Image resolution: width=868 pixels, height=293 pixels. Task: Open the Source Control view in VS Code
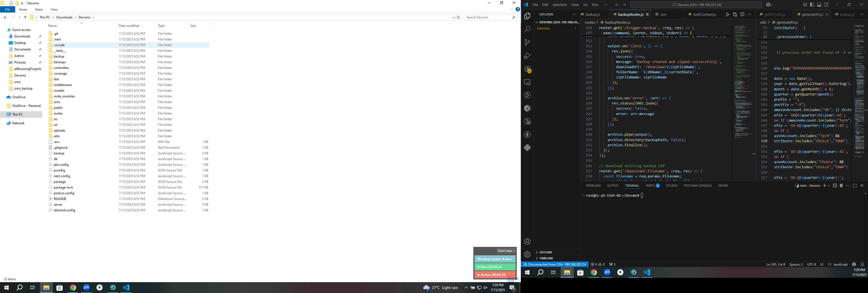coord(527,42)
